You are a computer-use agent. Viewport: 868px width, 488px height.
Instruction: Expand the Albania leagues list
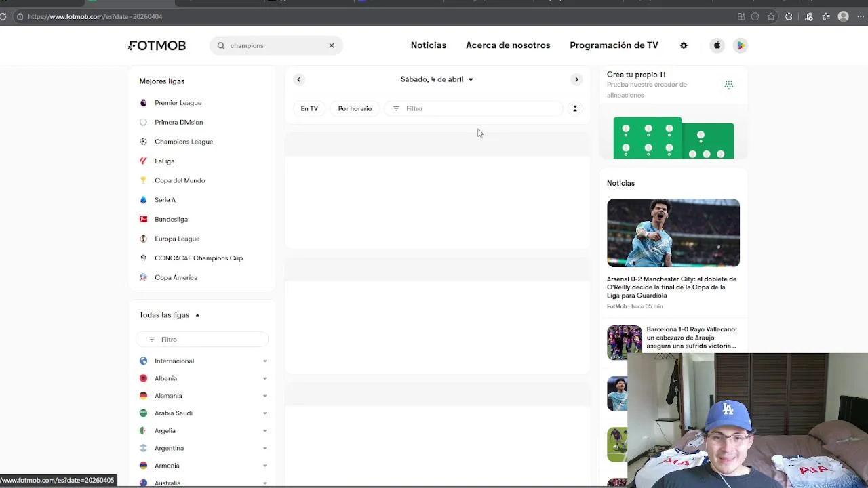coord(264,378)
